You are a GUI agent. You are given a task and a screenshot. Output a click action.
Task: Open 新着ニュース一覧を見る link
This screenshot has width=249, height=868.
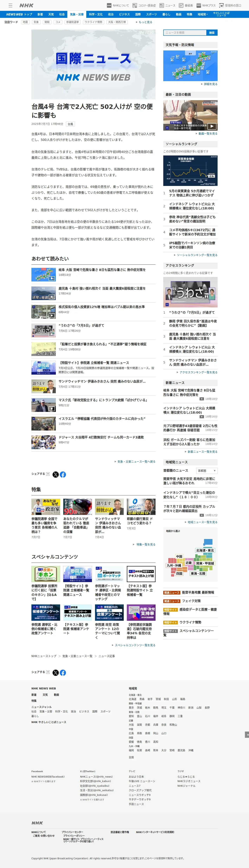tap(201, 451)
